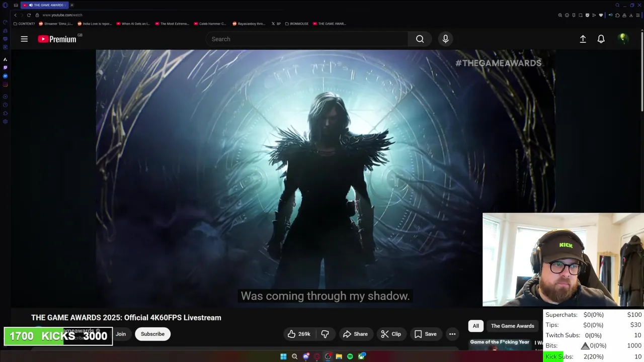Viewport: 644px width, 362px height.
Task: Reload the YouTube page
Action: click(29, 15)
